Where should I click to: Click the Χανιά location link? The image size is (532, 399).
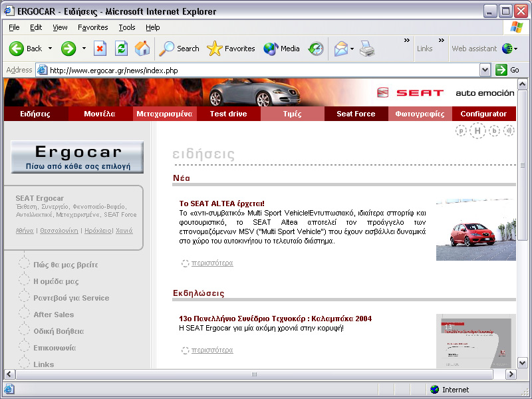(x=124, y=231)
